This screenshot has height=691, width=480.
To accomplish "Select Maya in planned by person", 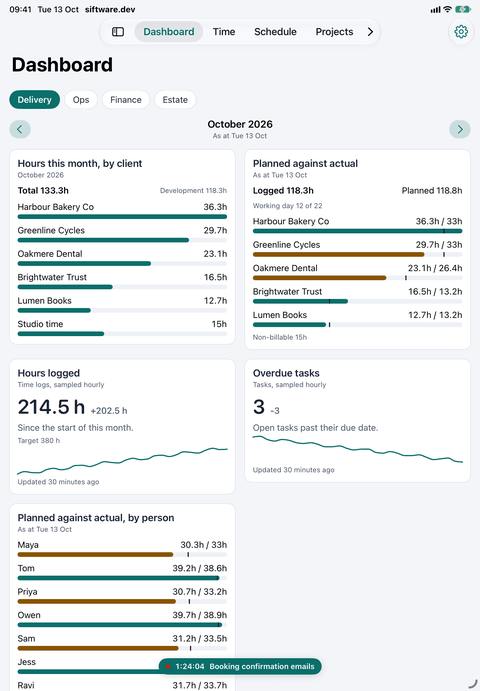I will point(28,545).
